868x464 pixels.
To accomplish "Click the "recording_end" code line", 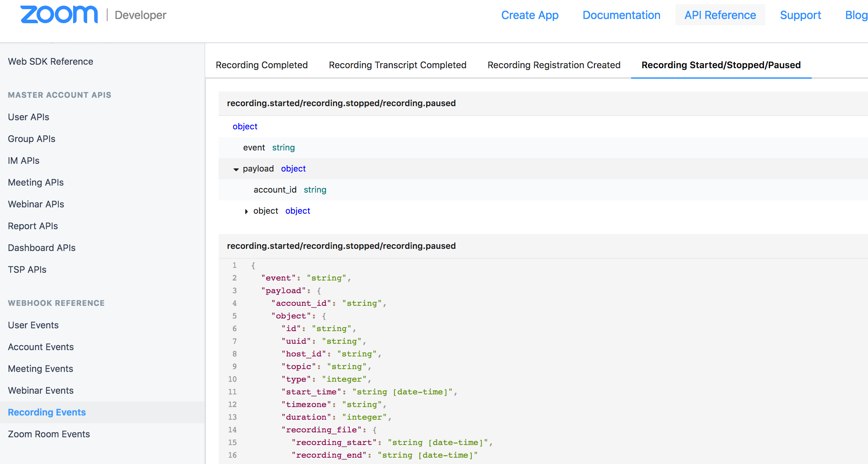I will click(x=385, y=455).
